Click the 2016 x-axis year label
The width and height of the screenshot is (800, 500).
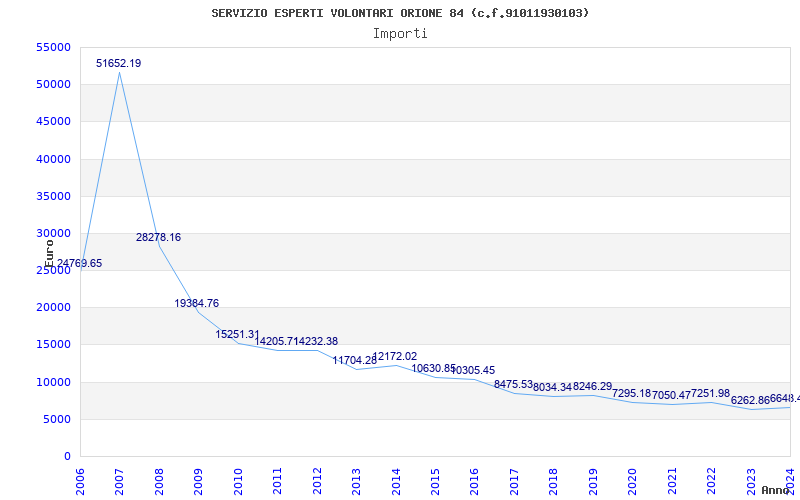tap(474, 481)
